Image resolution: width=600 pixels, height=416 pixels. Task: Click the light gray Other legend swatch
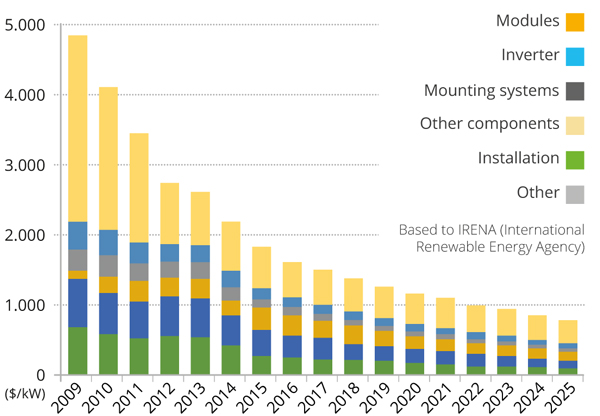(576, 192)
